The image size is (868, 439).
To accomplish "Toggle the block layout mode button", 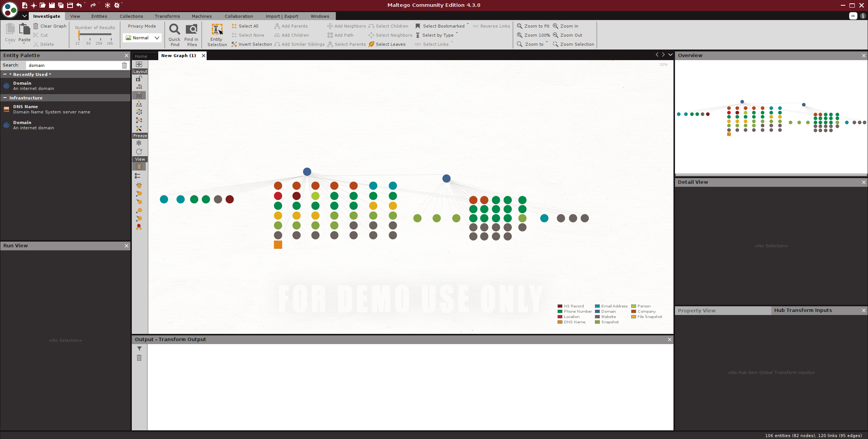I will click(139, 95).
